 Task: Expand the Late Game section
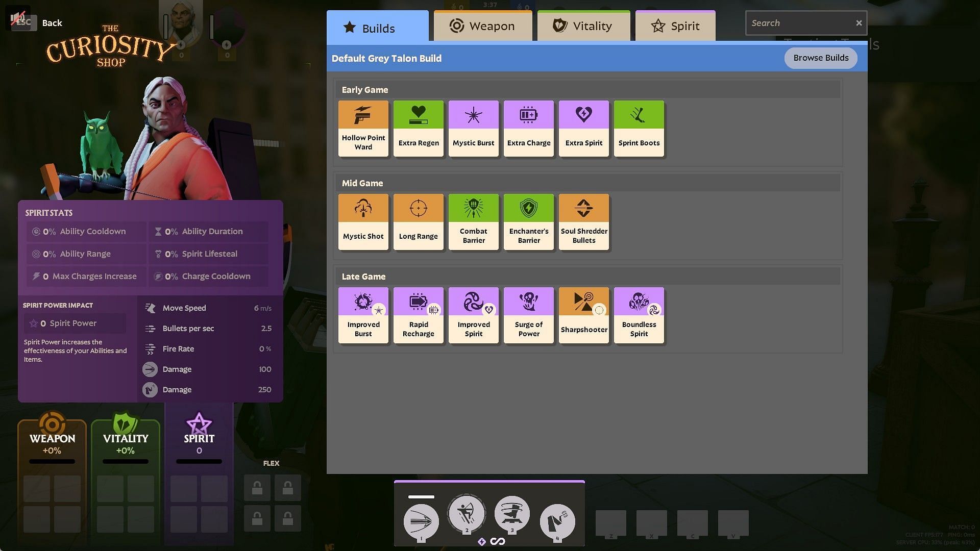coord(363,276)
